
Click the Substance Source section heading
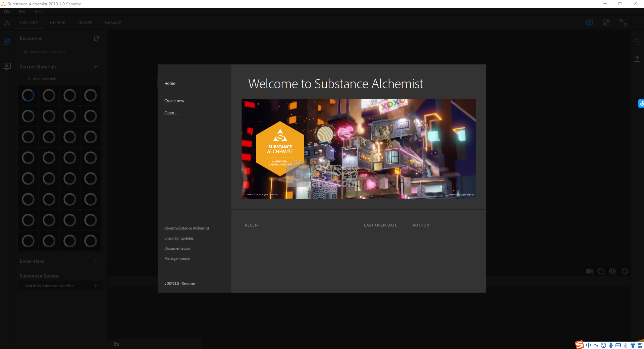click(x=39, y=276)
